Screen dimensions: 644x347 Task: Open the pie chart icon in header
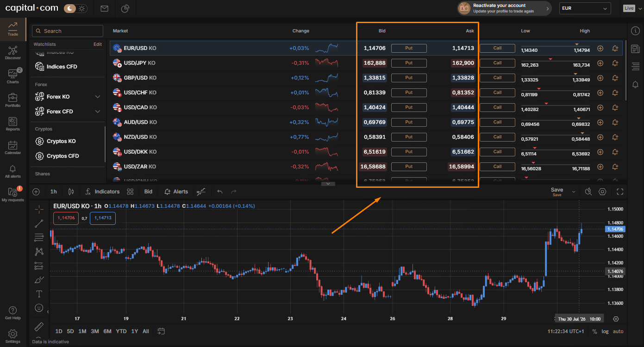coord(125,8)
